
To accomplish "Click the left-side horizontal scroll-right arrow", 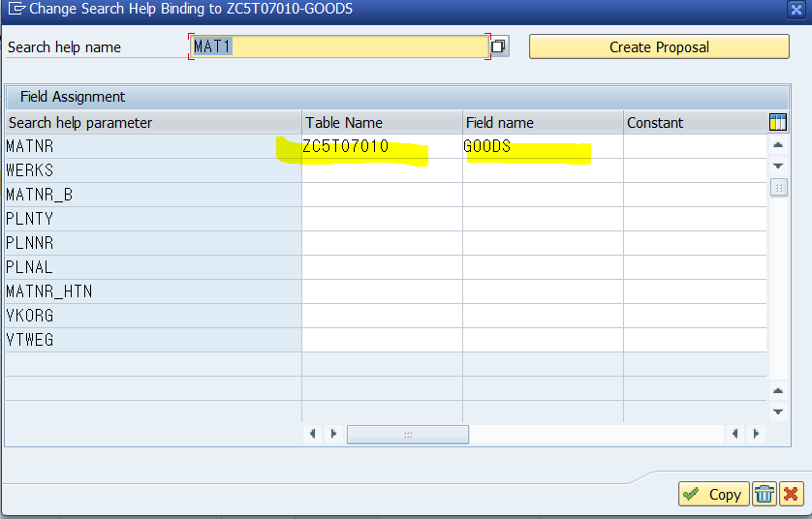I will [333, 434].
